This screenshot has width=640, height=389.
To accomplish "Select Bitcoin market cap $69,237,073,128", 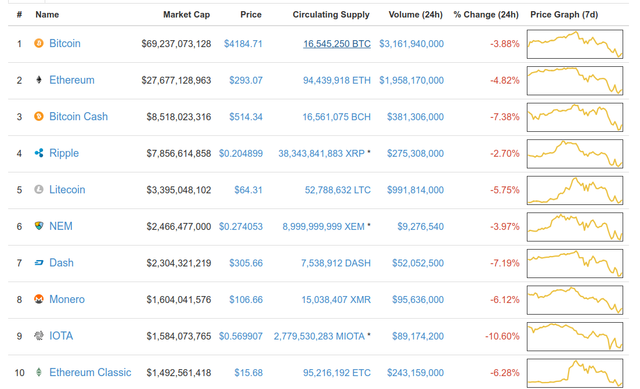I will tap(176, 44).
